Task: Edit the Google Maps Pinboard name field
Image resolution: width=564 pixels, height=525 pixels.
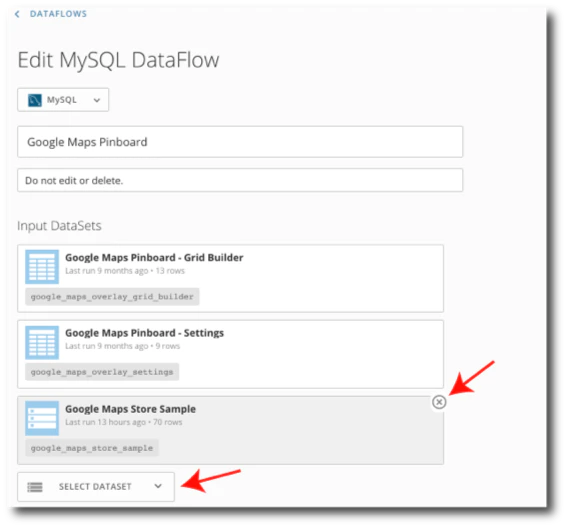Action: pos(240,142)
